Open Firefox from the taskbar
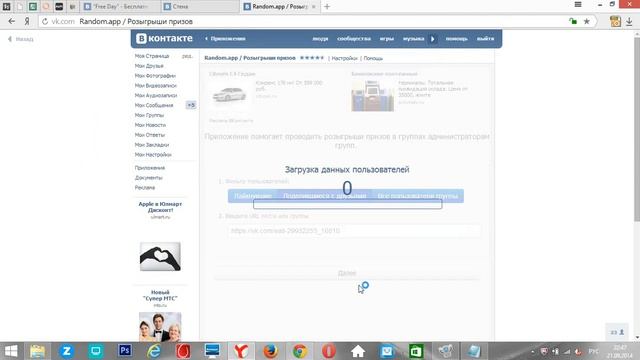640x360 pixels. (270, 351)
